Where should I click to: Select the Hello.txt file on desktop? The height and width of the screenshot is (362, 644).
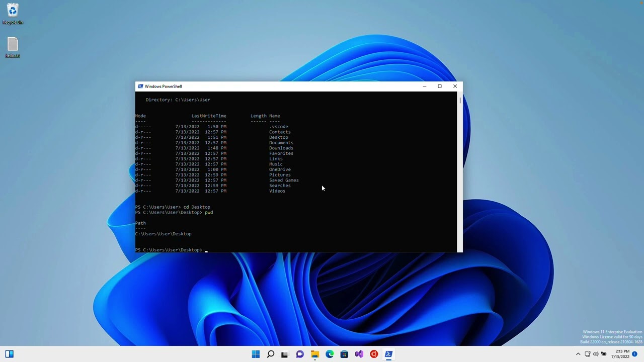coord(13,48)
